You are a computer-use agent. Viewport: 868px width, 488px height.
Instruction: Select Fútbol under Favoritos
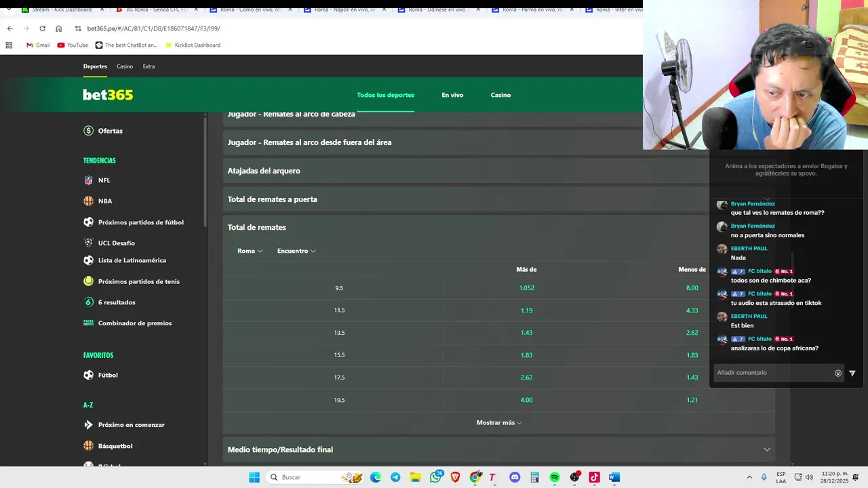tap(100, 375)
